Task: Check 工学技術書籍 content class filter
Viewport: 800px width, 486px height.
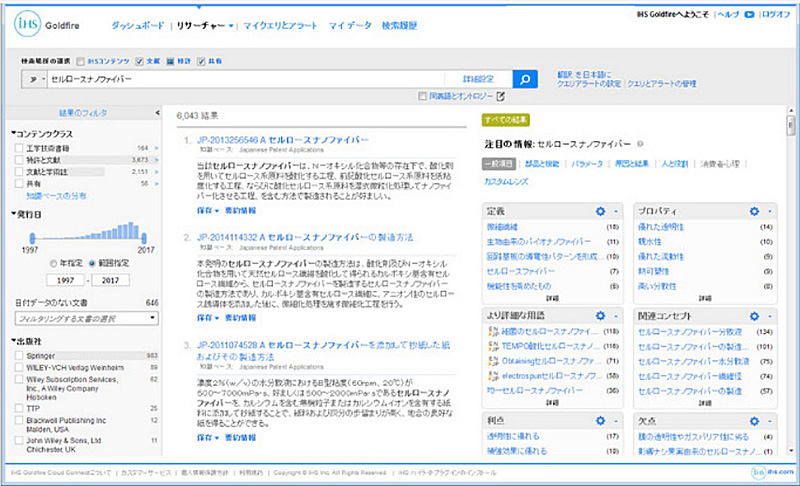Action: click(19, 148)
